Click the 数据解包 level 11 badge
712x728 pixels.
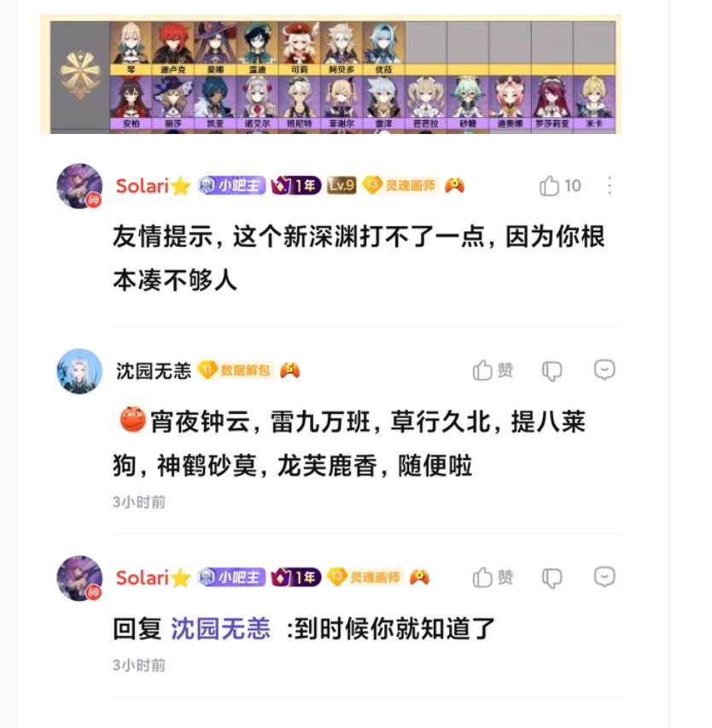click(x=236, y=370)
